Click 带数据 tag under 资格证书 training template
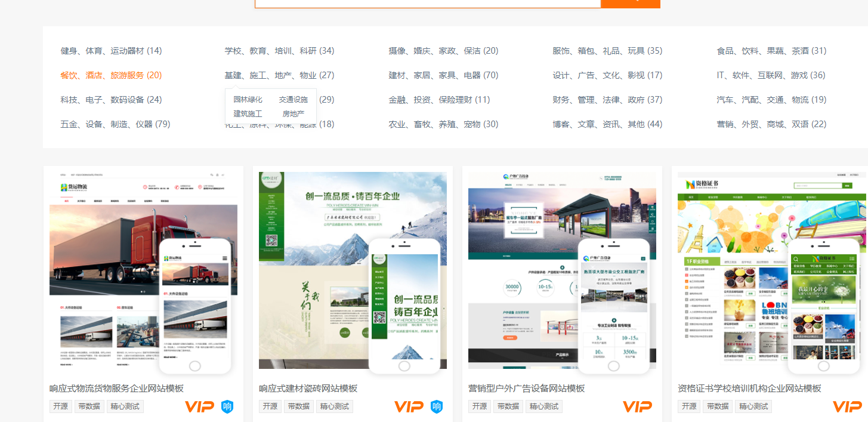The height and width of the screenshot is (422, 868). click(x=718, y=406)
